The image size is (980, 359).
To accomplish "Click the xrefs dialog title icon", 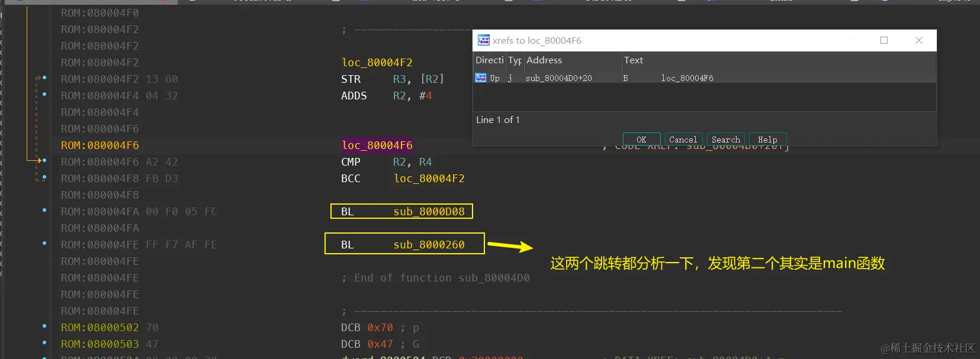I will point(484,40).
